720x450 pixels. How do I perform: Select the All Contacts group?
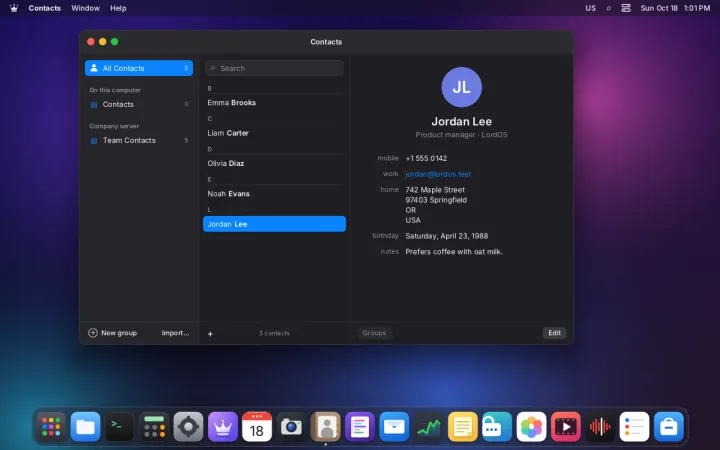[139, 68]
